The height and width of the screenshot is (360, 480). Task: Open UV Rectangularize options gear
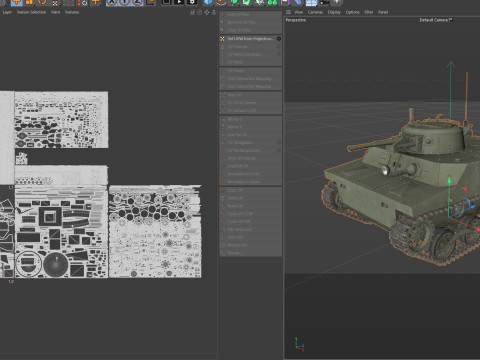pos(279,150)
